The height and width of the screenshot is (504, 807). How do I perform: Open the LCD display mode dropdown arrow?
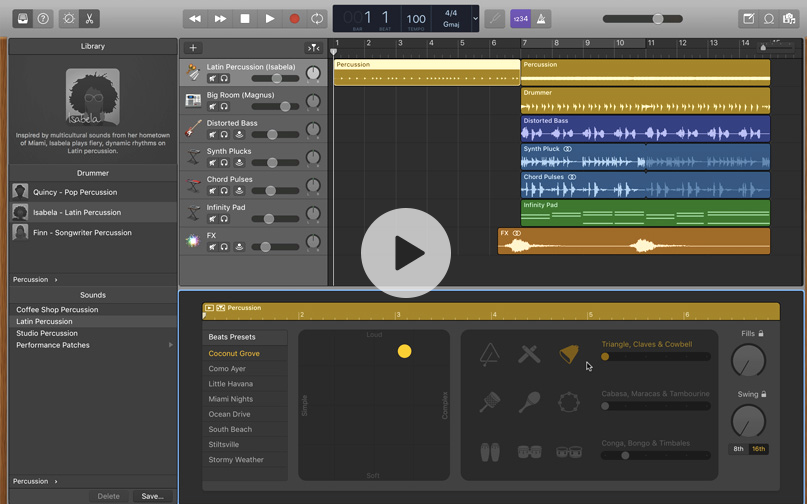(x=475, y=19)
